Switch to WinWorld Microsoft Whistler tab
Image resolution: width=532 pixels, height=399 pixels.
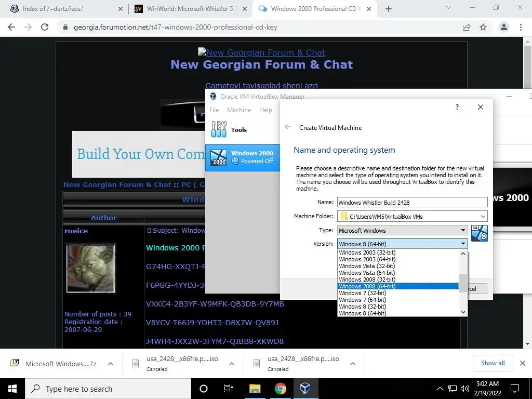pyautogui.click(x=190, y=9)
